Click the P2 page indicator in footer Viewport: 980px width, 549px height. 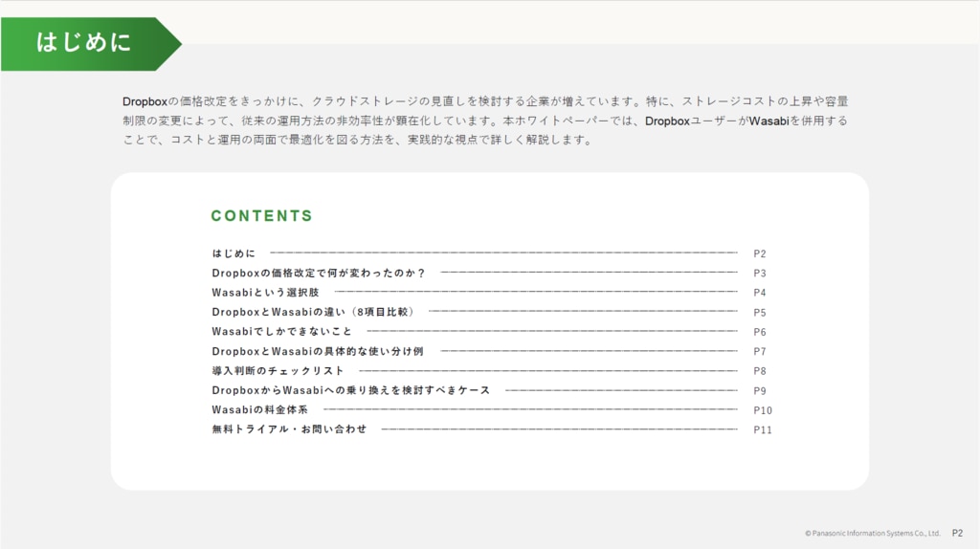(957, 534)
